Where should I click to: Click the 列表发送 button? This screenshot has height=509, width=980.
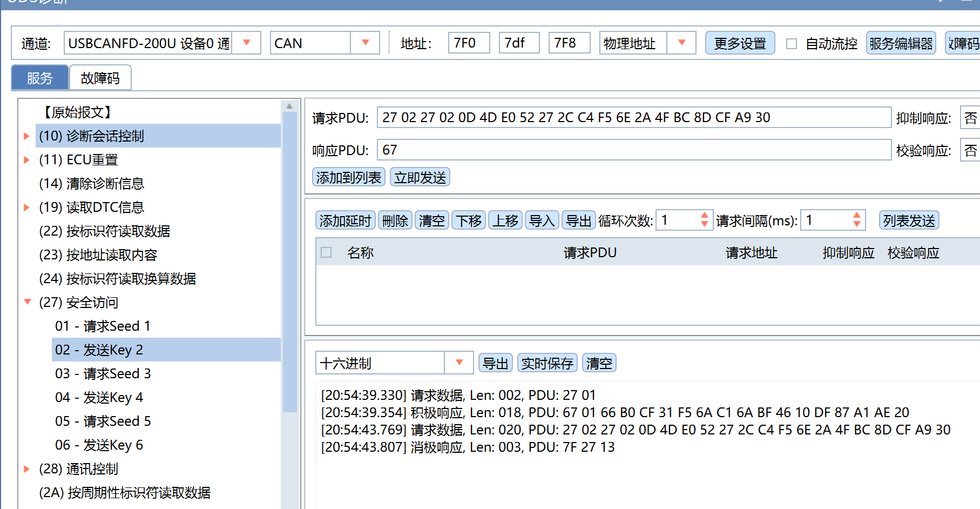(909, 220)
